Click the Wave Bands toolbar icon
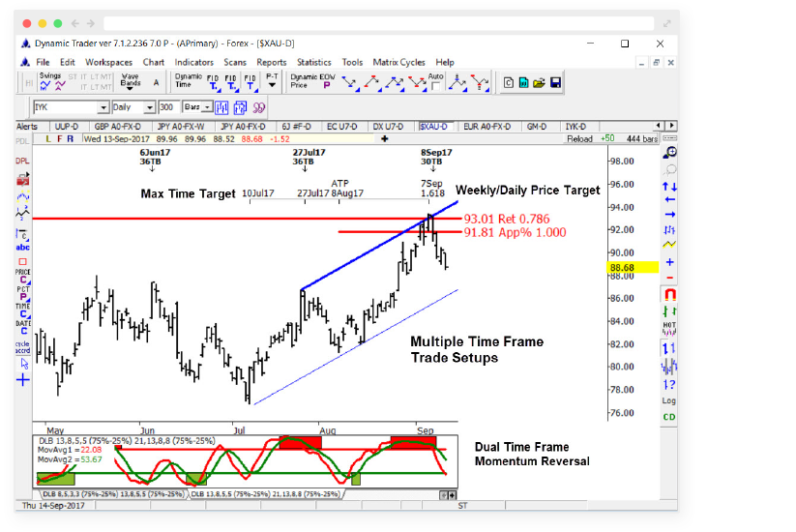Screen dimensions: 796x532 click(x=130, y=83)
